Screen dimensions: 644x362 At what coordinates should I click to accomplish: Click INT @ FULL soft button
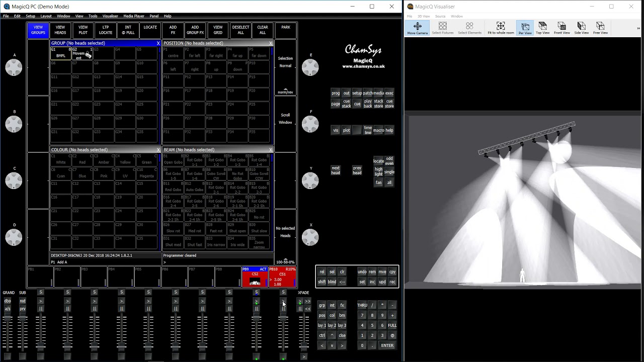(128, 30)
